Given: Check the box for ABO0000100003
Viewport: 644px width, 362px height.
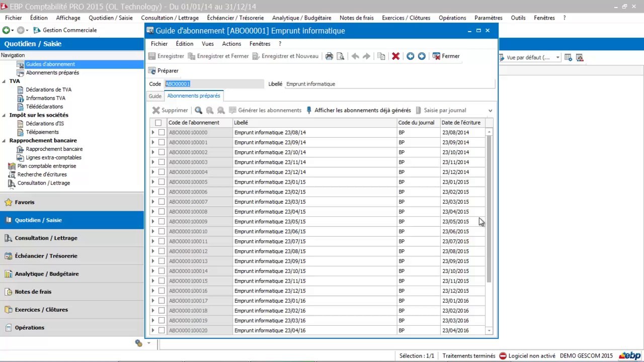Looking at the screenshot, I should pyautogui.click(x=161, y=162).
